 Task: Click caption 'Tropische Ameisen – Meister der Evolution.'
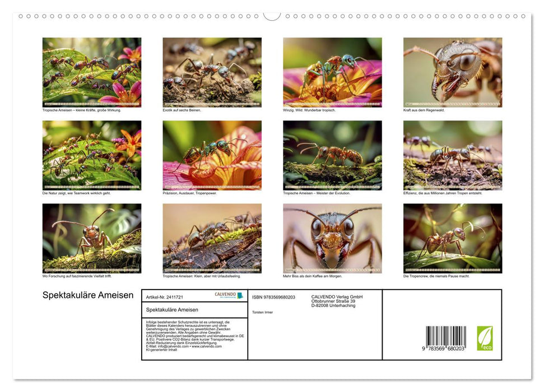pos(317,193)
